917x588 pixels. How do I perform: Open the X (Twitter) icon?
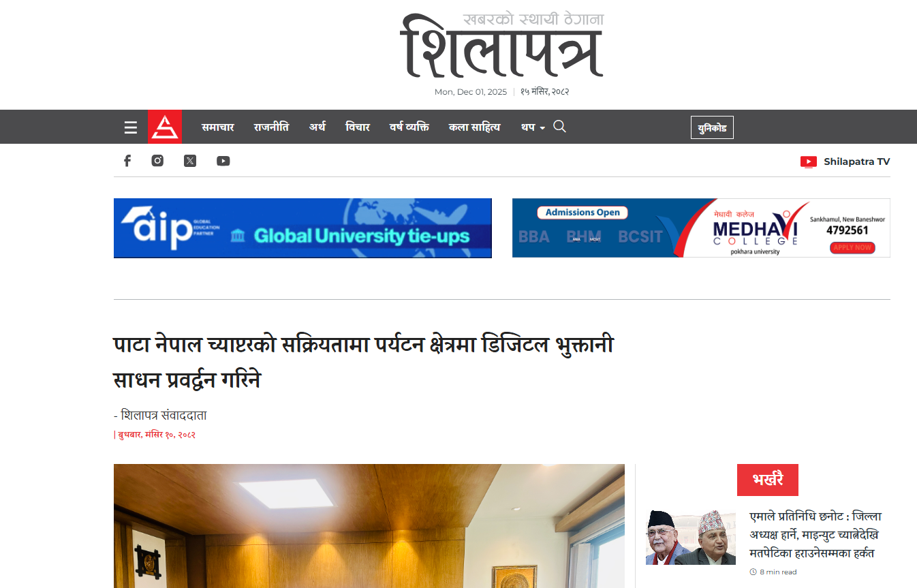(190, 161)
